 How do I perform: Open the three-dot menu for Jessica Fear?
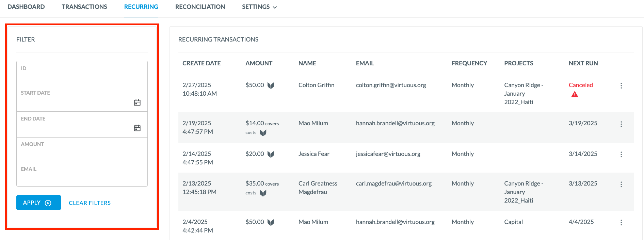click(621, 155)
